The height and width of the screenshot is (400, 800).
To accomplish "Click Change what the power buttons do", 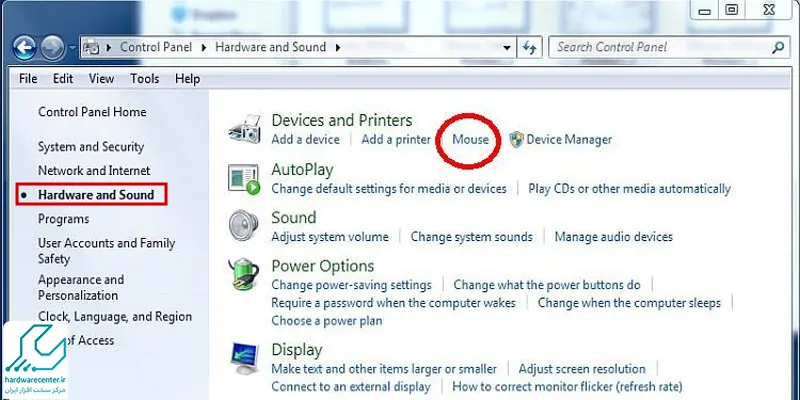I will pyautogui.click(x=547, y=285).
